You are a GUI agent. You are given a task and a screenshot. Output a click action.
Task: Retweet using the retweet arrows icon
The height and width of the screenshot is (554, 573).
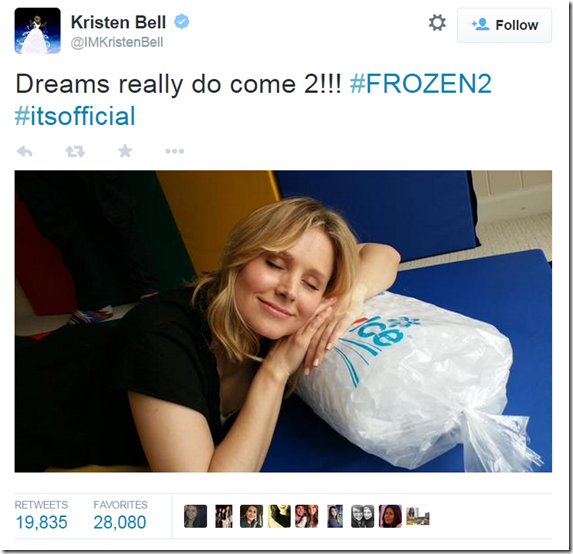(x=75, y=151)
